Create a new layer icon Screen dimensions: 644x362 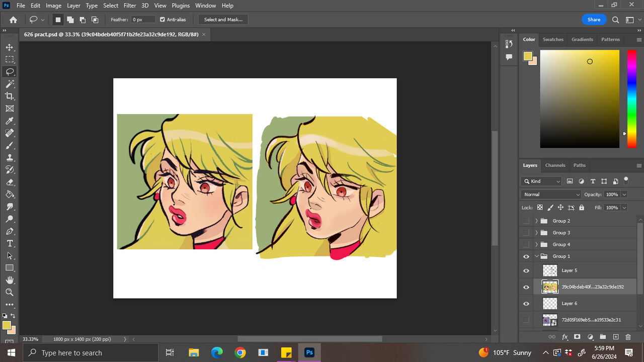pos(615,337)
